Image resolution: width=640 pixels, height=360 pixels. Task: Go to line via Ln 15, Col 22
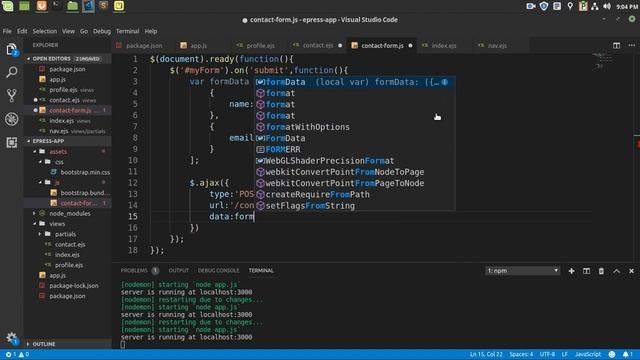[486, 354]
